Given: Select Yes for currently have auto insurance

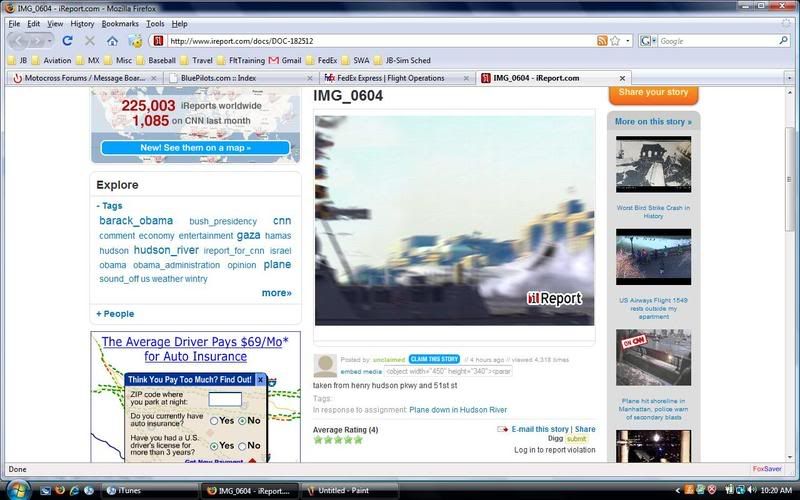Looking at the screenshot, I should pyautogui.click(x=215, y=421).
